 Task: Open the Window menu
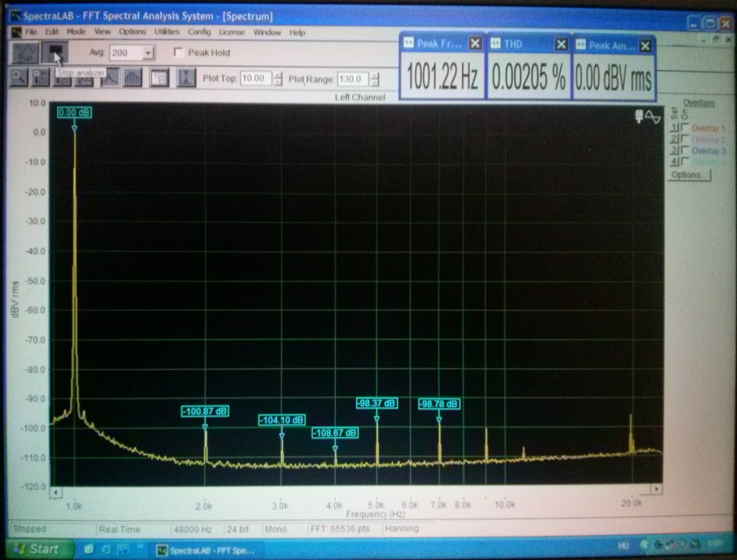[x=267, y=33]
